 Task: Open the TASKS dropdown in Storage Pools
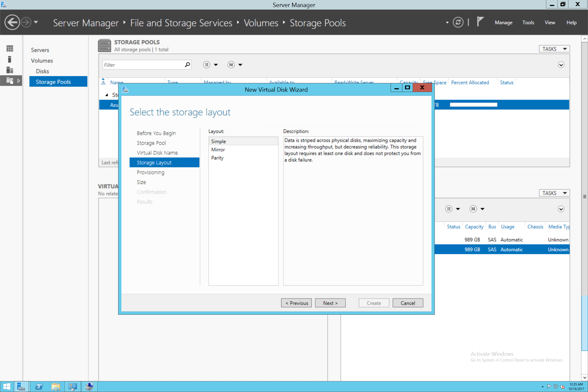(x=554, y=48)
